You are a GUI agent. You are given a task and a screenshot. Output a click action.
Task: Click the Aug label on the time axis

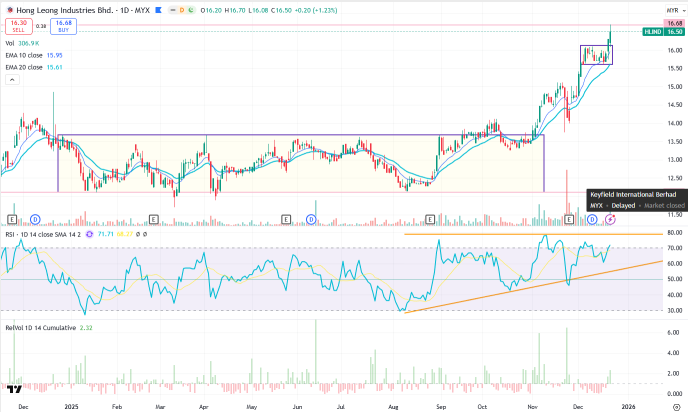point(393,407)
